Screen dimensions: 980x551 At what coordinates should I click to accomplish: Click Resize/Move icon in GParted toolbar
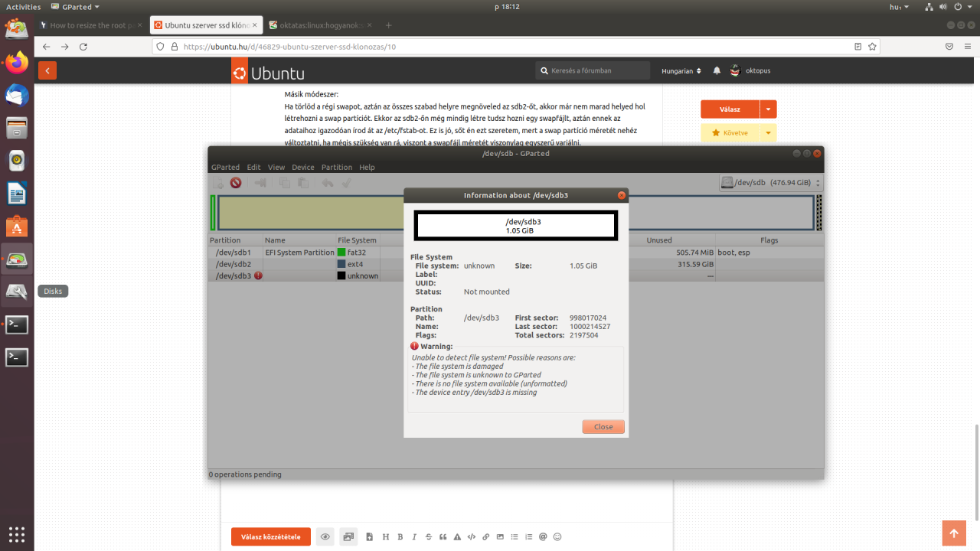[x=260, y=183]
